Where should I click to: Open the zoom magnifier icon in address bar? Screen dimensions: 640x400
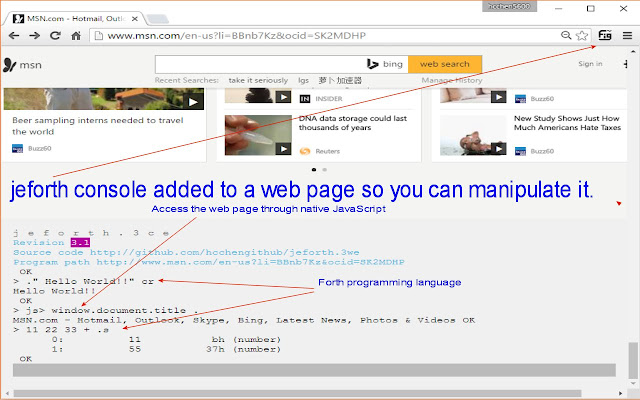[x=566, y=35]
